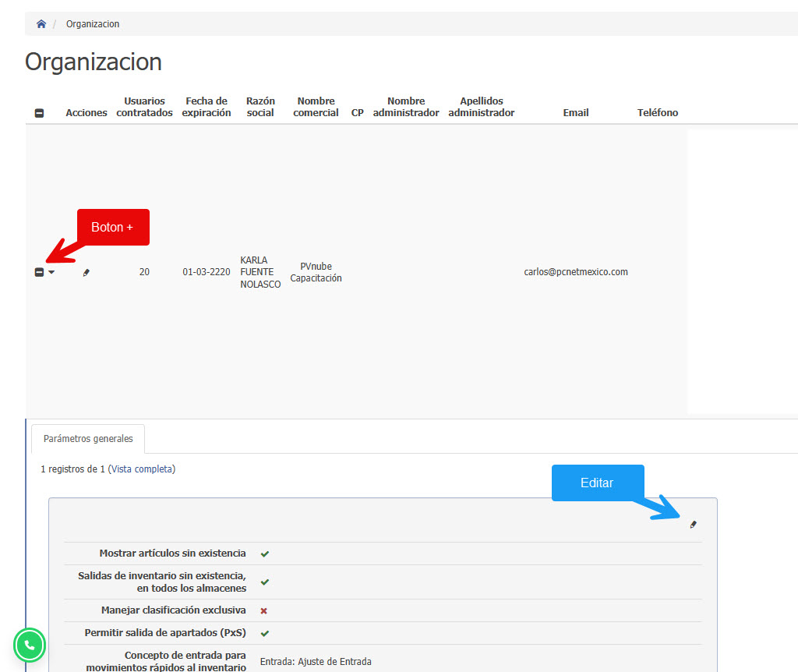Sort by the Fecha de expiración column
Viewport: 798px width, 672px height.
[206, 106]
